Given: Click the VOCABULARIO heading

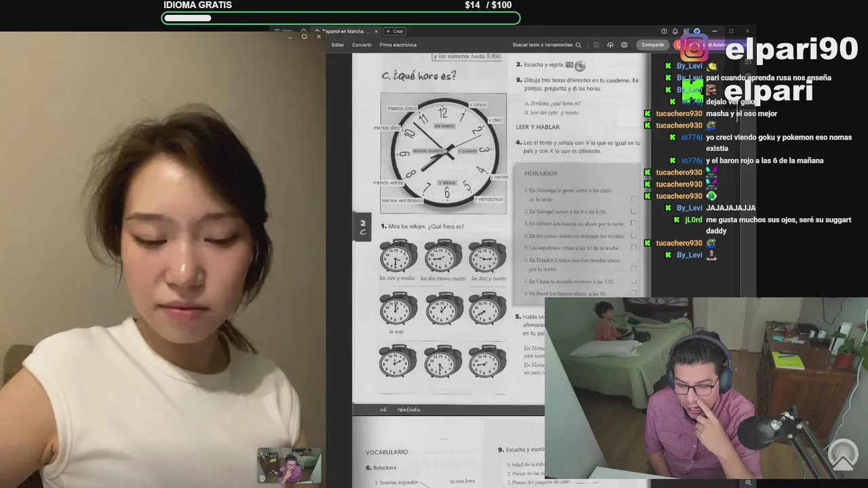Looking at the screenshot, I should coord(387,451).
